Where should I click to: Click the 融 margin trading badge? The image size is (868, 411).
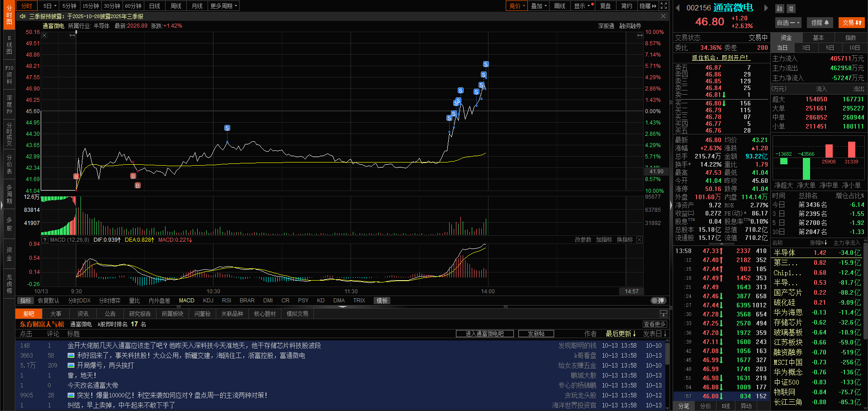click(780, 9)
